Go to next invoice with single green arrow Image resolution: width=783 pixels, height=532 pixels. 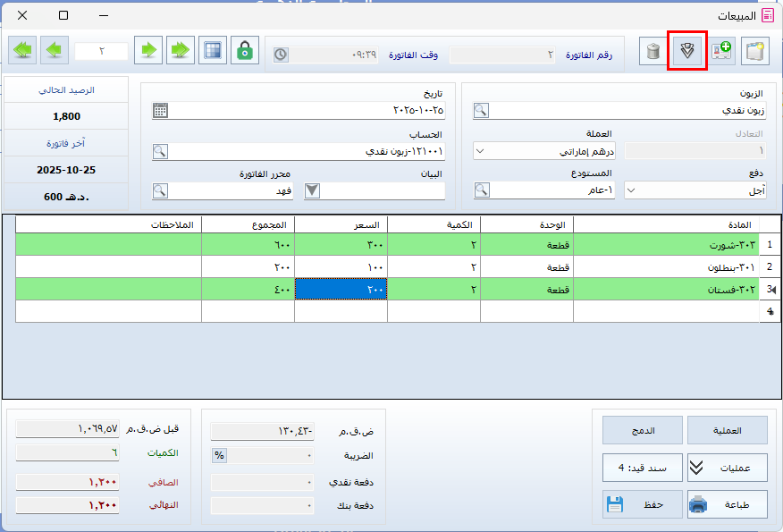point(148,51)
